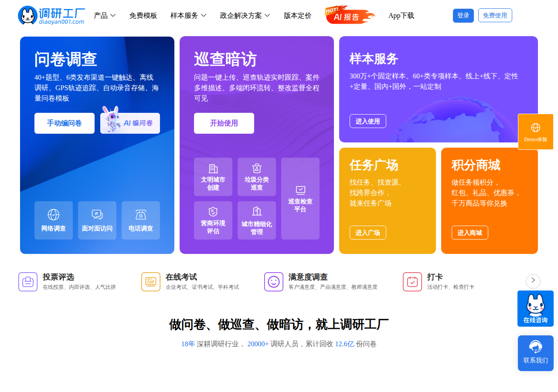Click 手动编问卷 button
The width and height of the screenshot is (558, 392).
tap(65, 123)
